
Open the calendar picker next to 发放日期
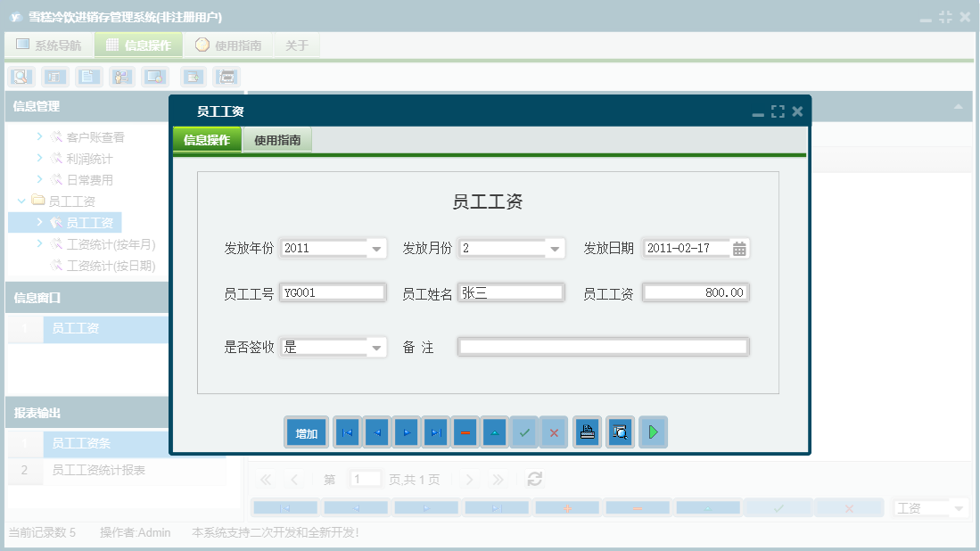pos(741,249)
